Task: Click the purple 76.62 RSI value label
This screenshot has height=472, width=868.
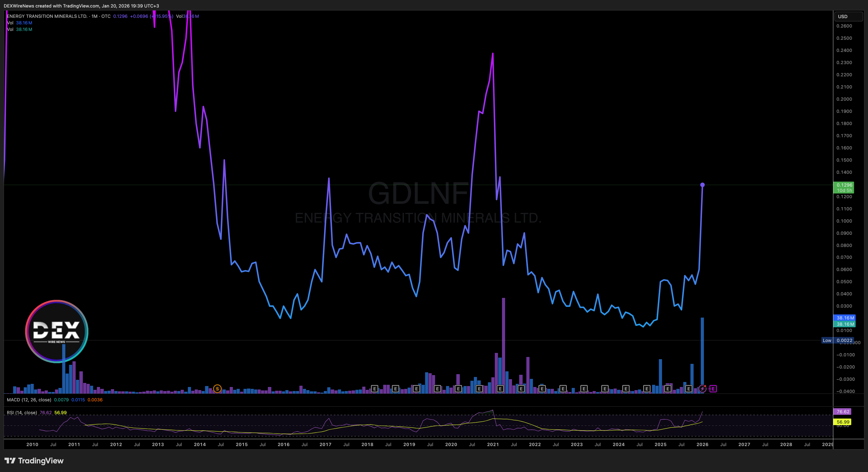Action: click(842, 412)
